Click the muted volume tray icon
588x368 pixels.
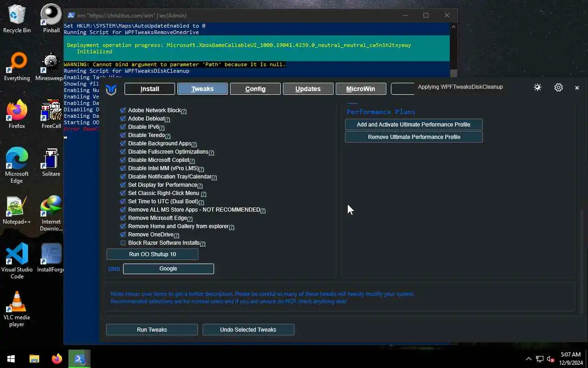click(x=551, y=359)
